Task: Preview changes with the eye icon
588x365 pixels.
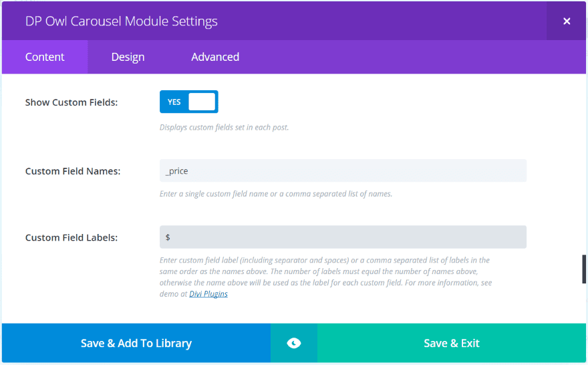Action: [294, 344]
